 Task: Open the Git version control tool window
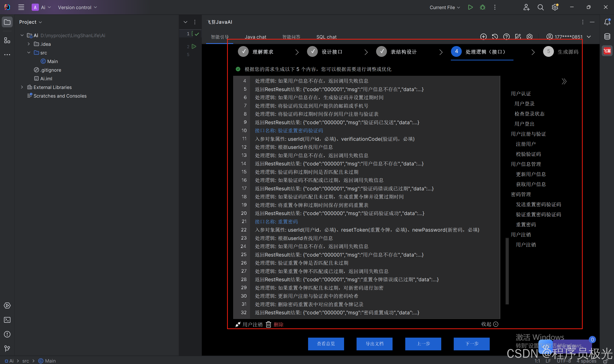(7, 349)
